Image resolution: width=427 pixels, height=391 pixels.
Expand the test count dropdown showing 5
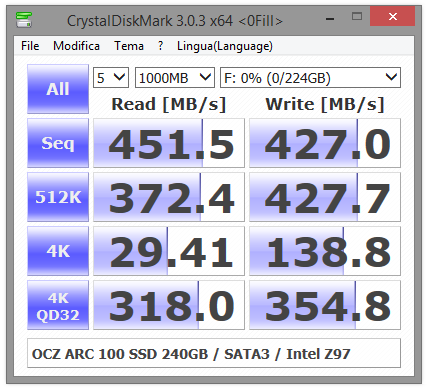[111, 78]
